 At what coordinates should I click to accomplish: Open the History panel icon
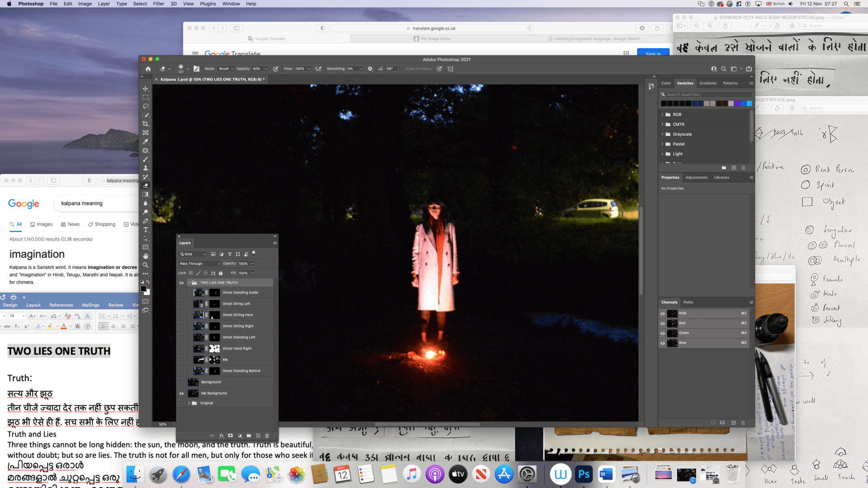point(651,86)
